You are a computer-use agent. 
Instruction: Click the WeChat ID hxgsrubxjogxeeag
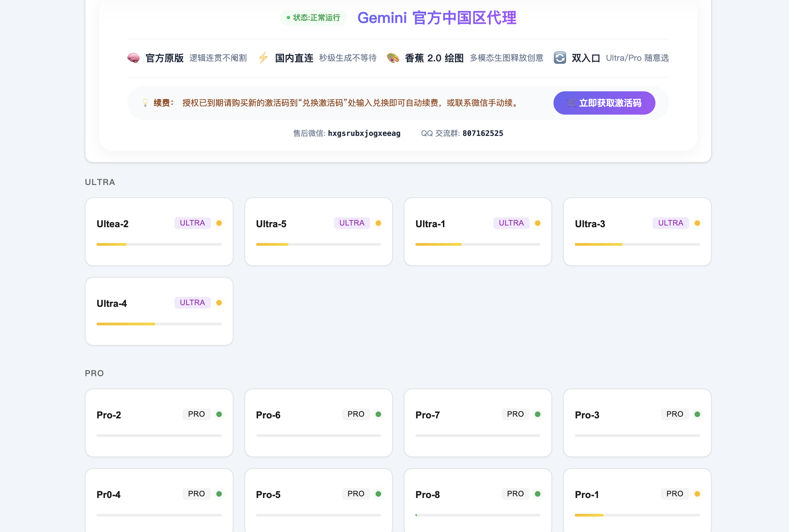[x=364, y=134]
